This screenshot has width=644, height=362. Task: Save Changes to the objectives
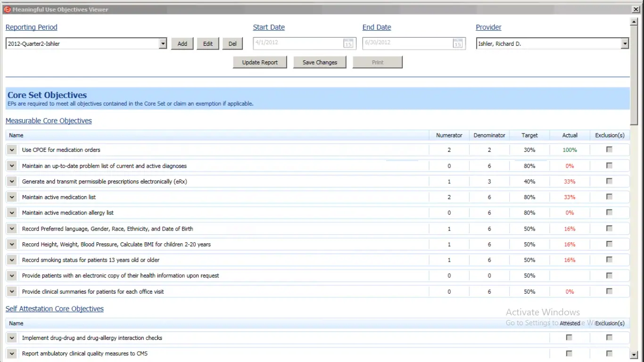(x=320, y=62)
